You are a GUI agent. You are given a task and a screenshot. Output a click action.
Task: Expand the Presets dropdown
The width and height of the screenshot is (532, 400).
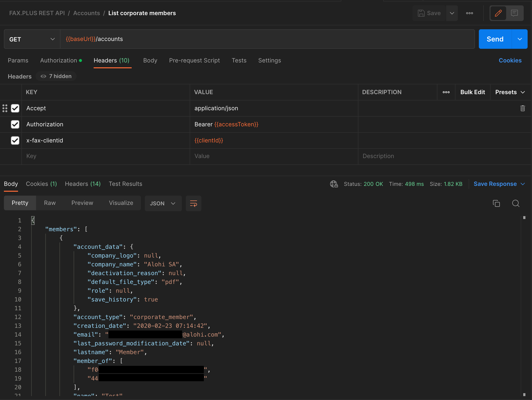point(510,92)
